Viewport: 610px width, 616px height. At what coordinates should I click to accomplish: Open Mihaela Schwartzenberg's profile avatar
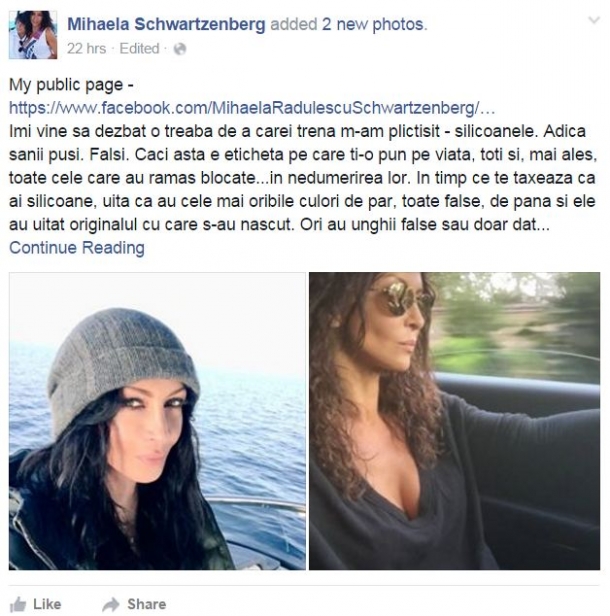(33, 35)
